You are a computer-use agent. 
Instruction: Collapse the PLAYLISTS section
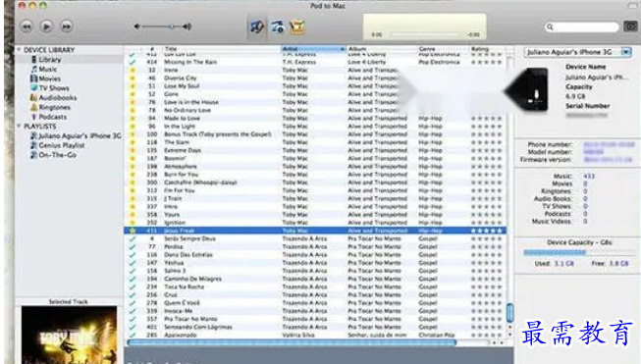tap(19, 126)
